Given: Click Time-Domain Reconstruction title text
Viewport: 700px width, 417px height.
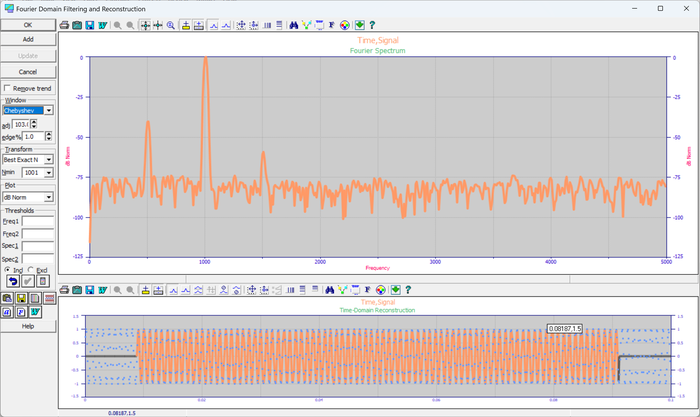Looking at the screenshot, I should 377,310.
